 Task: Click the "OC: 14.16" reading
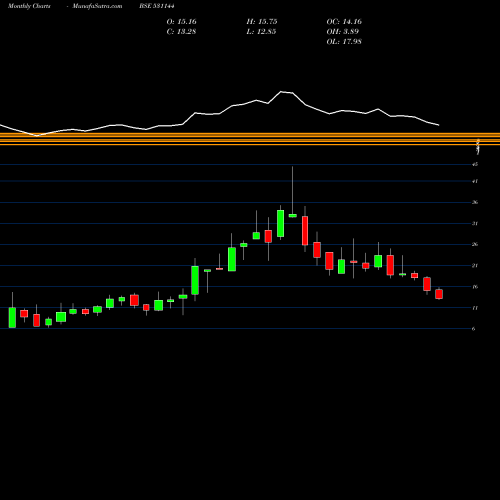click(344, 22)
